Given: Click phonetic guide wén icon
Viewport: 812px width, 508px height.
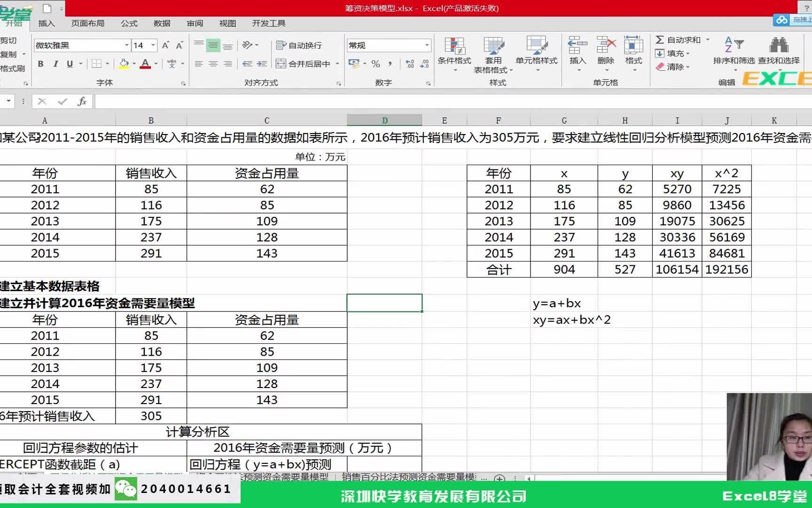Looking at the screenshot, I should pos(172,64).
